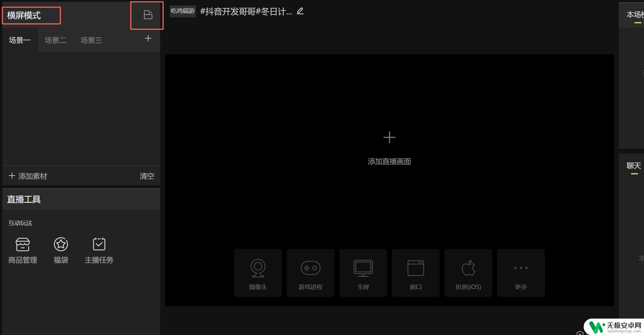The image size is (644, 335).
Task: Add 游戏进程 game capture source
Action: (311, 273)
